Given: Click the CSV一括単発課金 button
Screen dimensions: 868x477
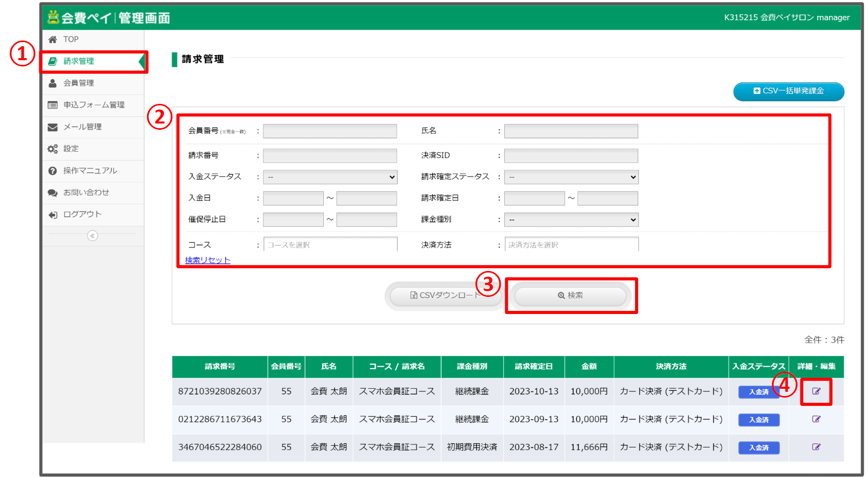Looking at the screenshot, I should (788, 91).
